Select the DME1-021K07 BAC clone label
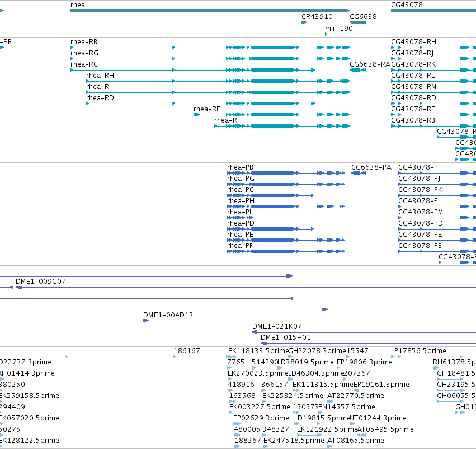Viewport: 476px width, 449px height. coord(277,326)
